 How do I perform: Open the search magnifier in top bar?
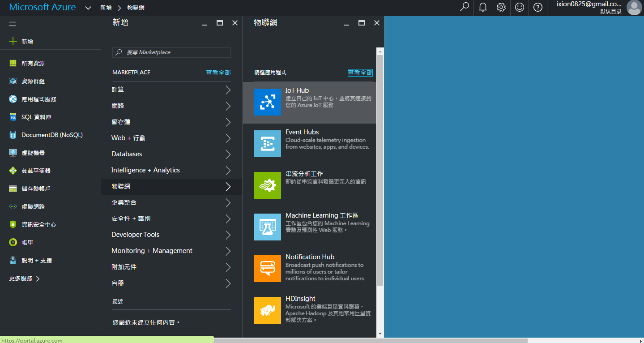tap(465, 7)
